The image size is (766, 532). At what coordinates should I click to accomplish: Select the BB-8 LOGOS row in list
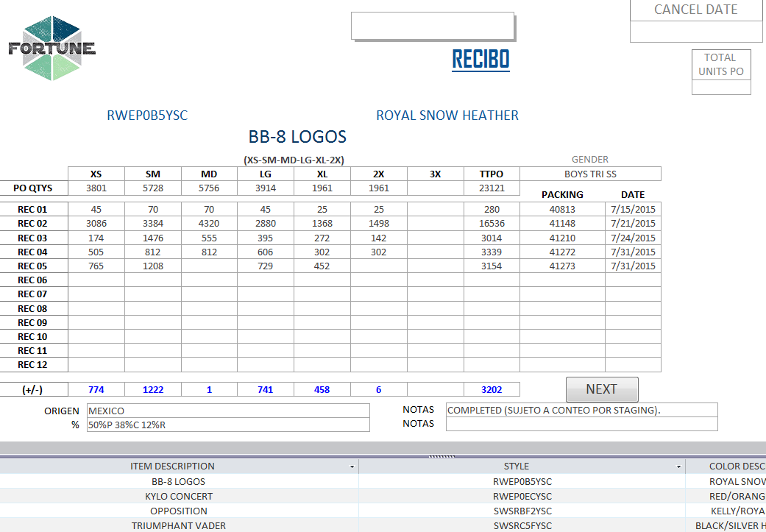[383, 481]
